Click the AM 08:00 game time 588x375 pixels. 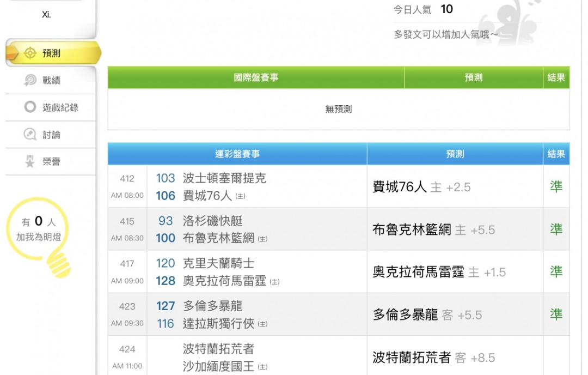[127, 195]
